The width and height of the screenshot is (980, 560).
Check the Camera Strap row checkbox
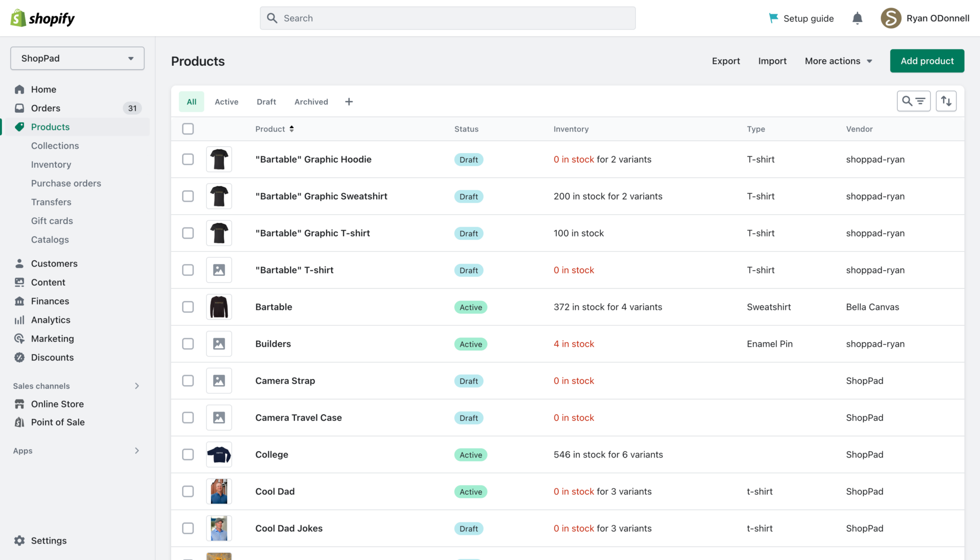[188, 380]
